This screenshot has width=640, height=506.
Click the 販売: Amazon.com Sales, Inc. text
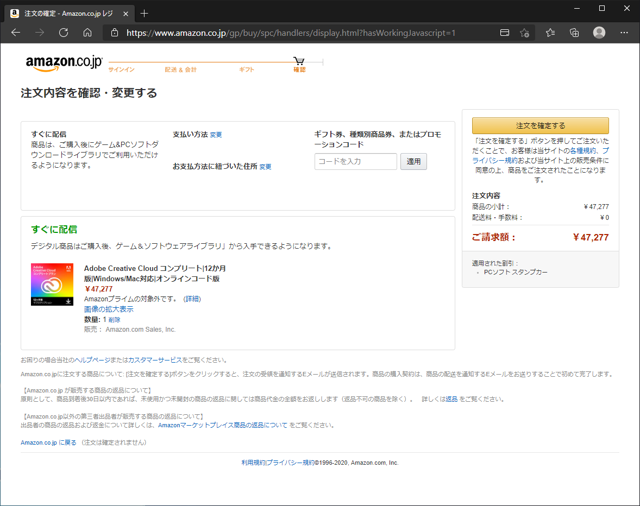tap(130, 329)
